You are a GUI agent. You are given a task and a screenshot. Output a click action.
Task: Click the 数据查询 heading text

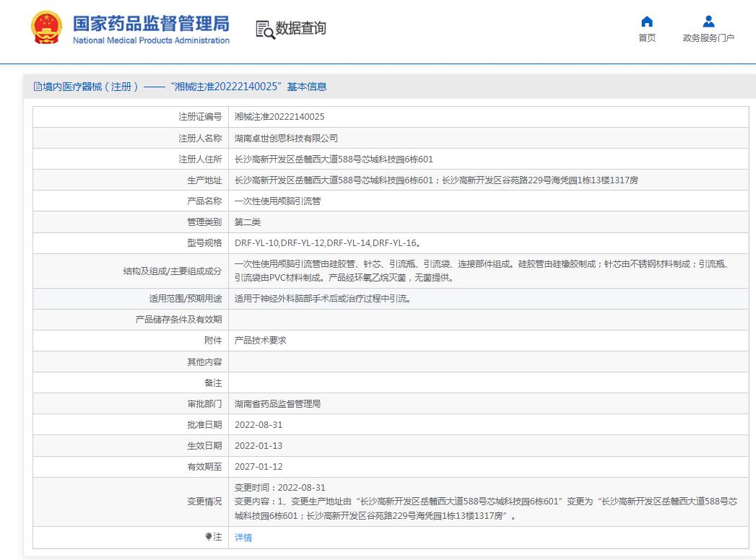[x=300, y=28]
